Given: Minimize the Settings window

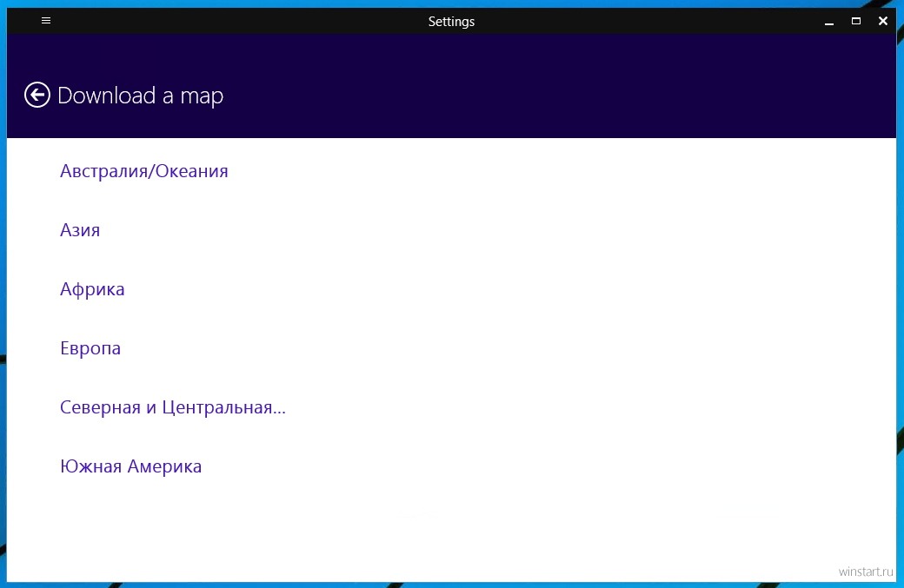Looking at the screenshot, I should click(x=829, y=22).
